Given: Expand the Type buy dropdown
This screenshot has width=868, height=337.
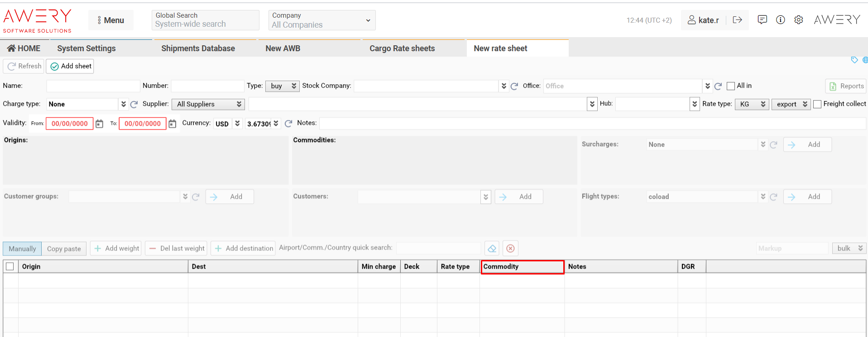Looking at the screenshot, I should coord(282,86).
